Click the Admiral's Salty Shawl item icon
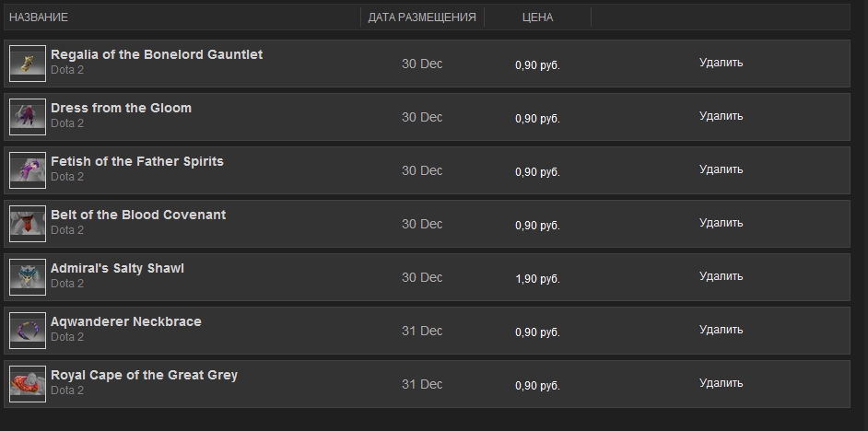The height and width of the screenshot is (431, 868). coord(28,277)
